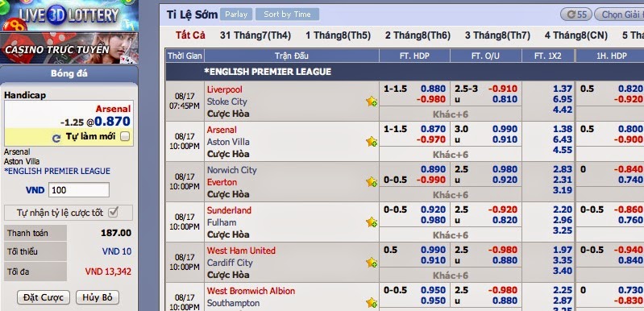The width and height of the screenshot is (644, 311).
Task: Click the refresh countdown button showing 55
Action: pyautogui.click(x=575, y=15)
